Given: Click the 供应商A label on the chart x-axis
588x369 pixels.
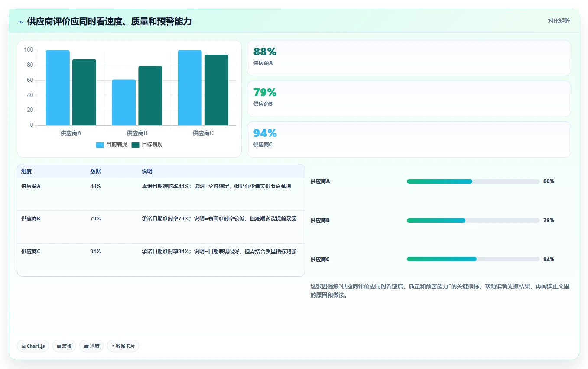Looking at the screenshot, I should 71,133.
